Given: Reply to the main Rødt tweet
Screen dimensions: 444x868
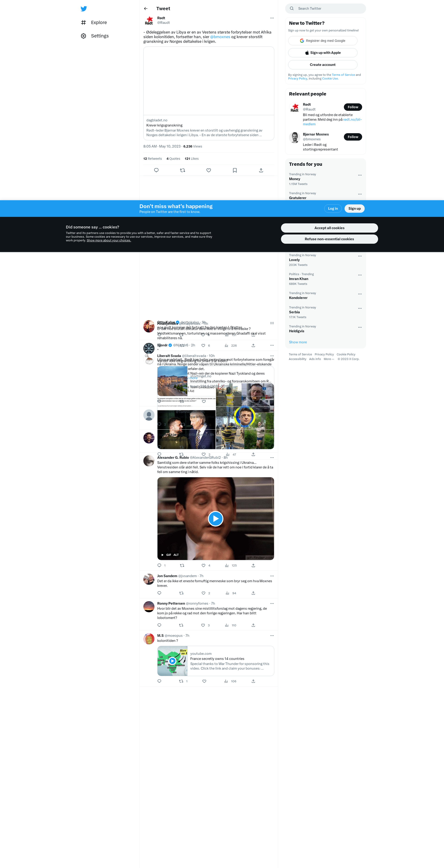Looking at the screenshot, I should click(156, 170).
